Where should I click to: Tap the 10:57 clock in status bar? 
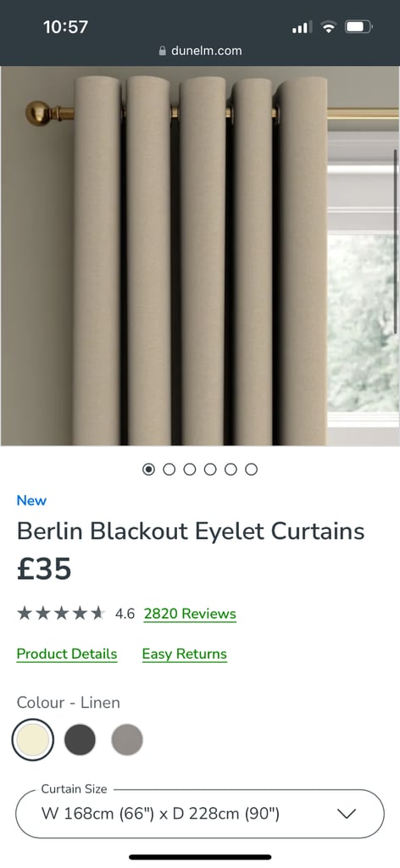pos(65,26)
